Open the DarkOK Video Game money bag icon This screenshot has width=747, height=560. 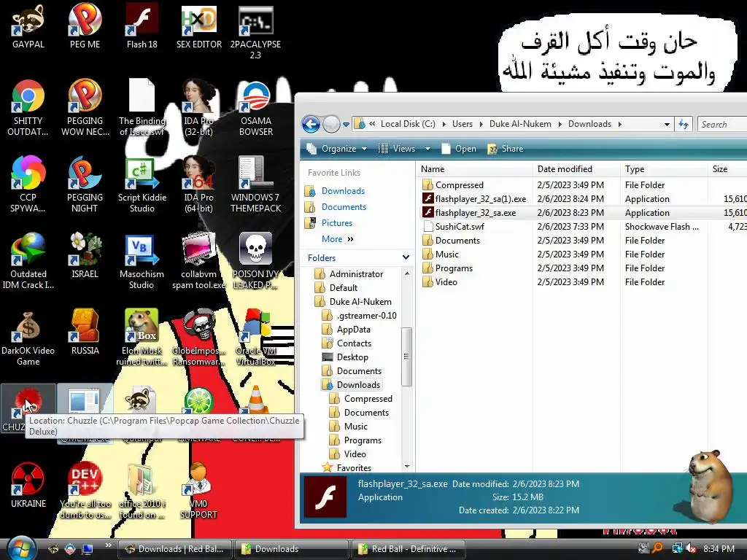[28, 338]
